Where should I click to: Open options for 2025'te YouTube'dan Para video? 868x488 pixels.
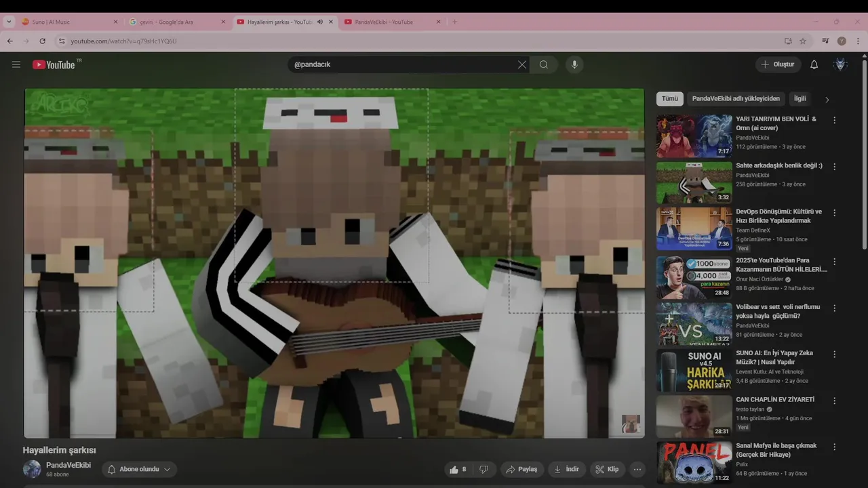pyautogui.click(x=834, y=261)
